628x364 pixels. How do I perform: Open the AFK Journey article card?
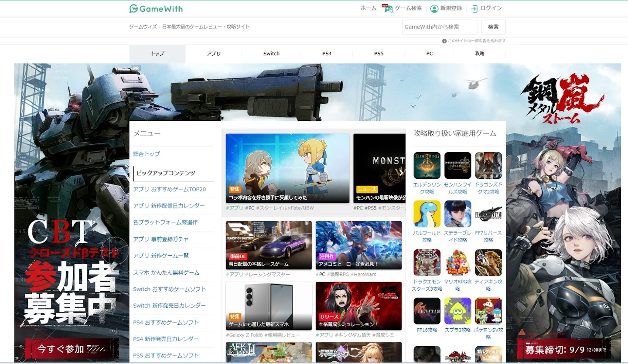pyautogui.click(x=269, y=353)
